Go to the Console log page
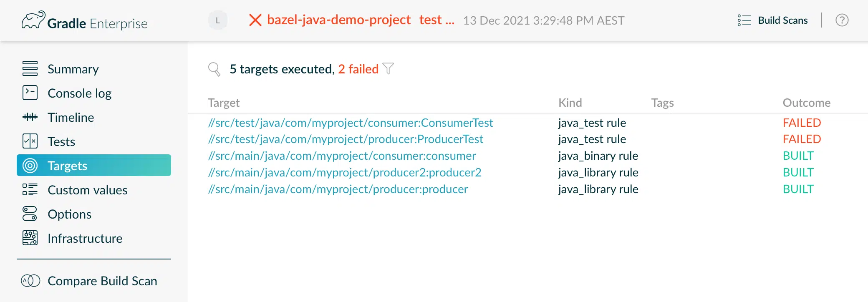The image size is (868, 302). coord(79,93)
